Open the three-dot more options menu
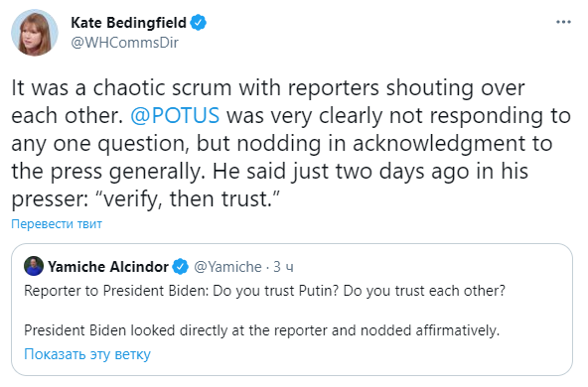 (563, 23)
